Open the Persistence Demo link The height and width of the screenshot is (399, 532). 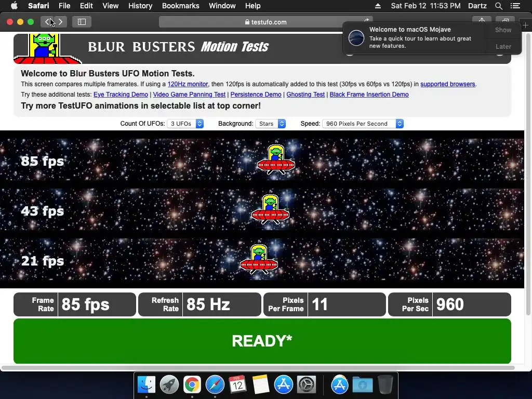(x=256, y=95)
